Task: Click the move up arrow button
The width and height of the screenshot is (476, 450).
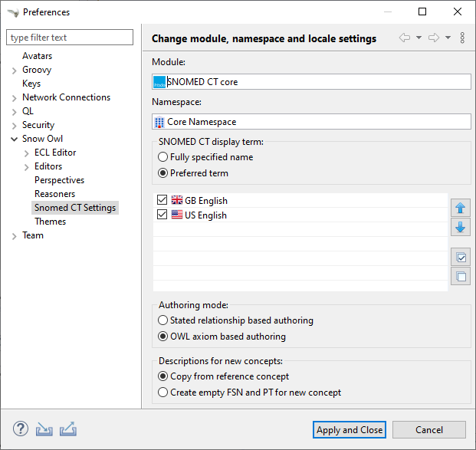Action: [461, 208]
